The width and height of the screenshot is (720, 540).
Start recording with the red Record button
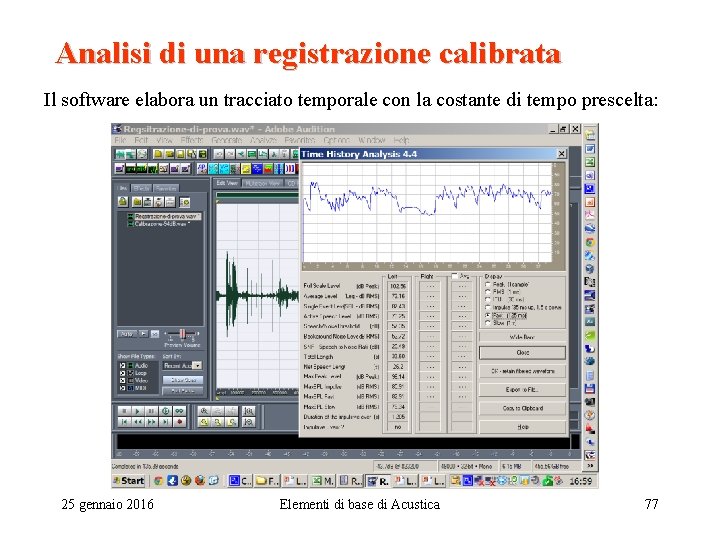pyautogui.click(x=180, y=422)
